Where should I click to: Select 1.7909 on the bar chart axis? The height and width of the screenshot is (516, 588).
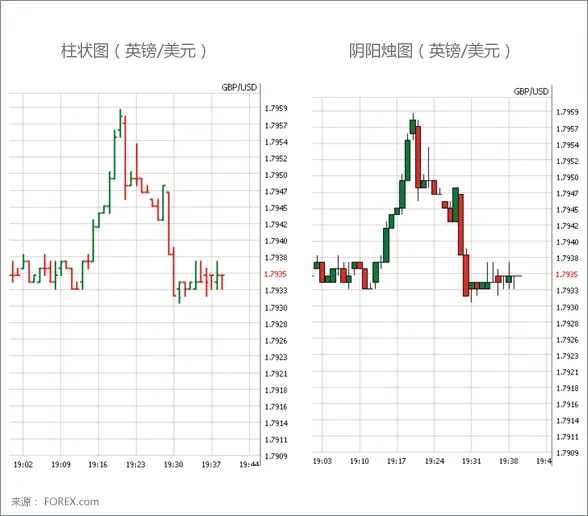coord(276,456)
